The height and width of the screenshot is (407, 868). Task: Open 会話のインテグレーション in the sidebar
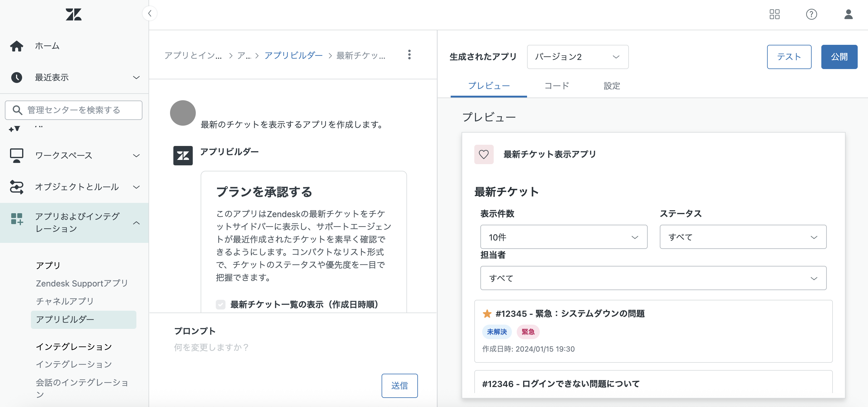click(82, 388)
